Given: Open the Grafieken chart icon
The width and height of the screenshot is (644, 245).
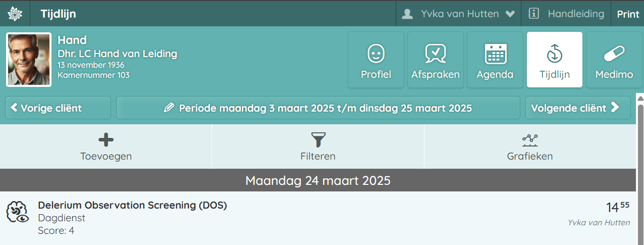Looking at the screenshot, I should [530, 139].
